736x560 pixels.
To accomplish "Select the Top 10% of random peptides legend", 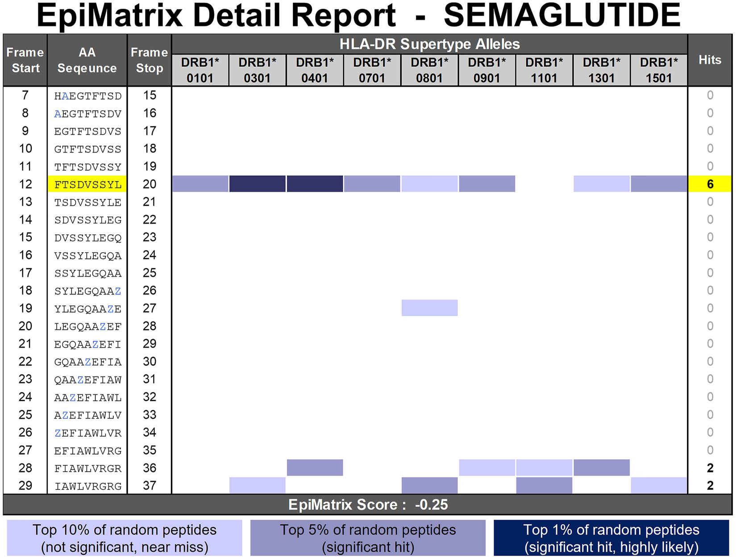I will point(125,538).
